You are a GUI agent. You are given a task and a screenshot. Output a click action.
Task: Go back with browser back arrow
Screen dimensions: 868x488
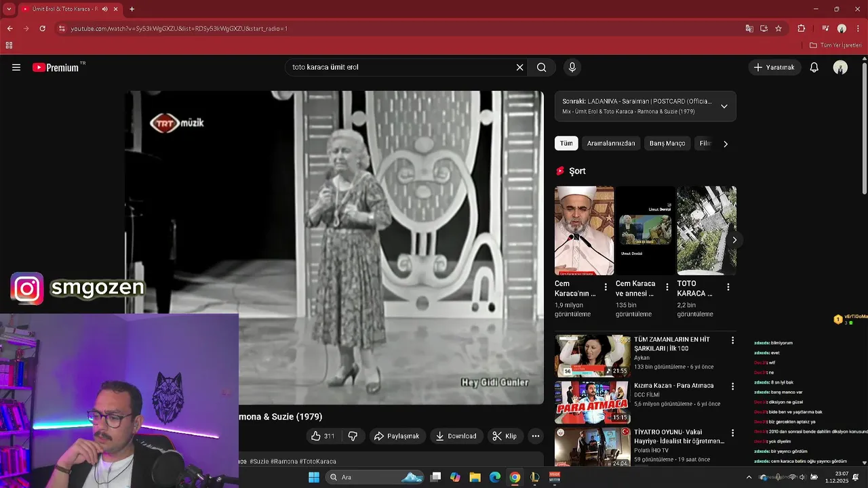pos(9,28)
